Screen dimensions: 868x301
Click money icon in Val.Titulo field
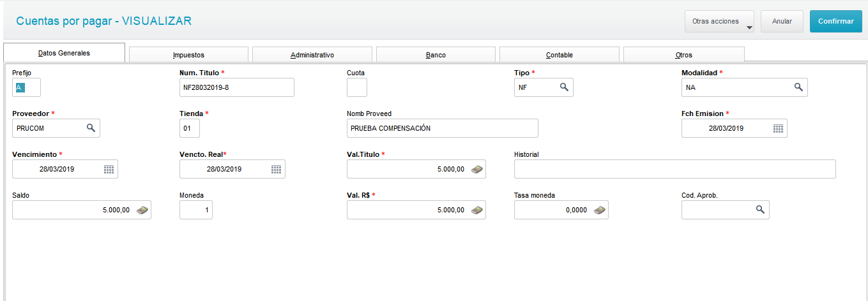click(x=477, y=169)
